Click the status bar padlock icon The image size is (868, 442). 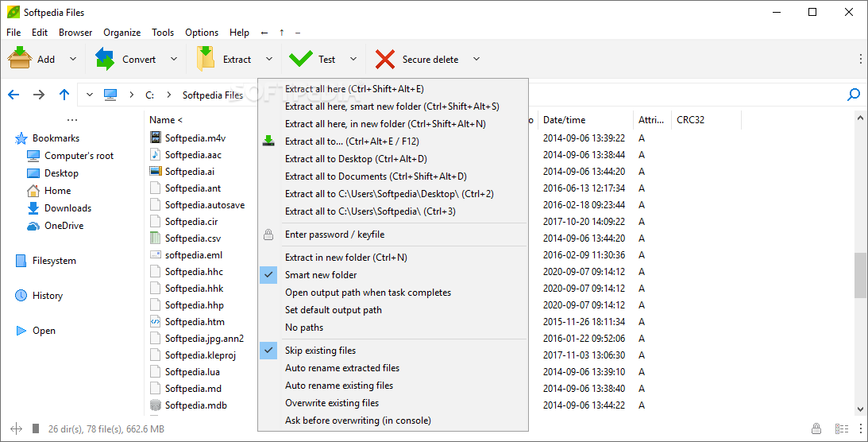tap(816, 428)
